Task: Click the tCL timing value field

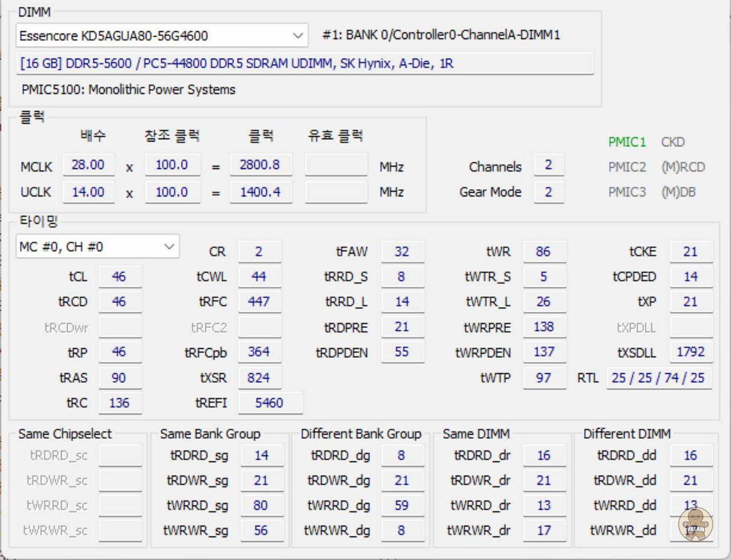Action: 119,277
